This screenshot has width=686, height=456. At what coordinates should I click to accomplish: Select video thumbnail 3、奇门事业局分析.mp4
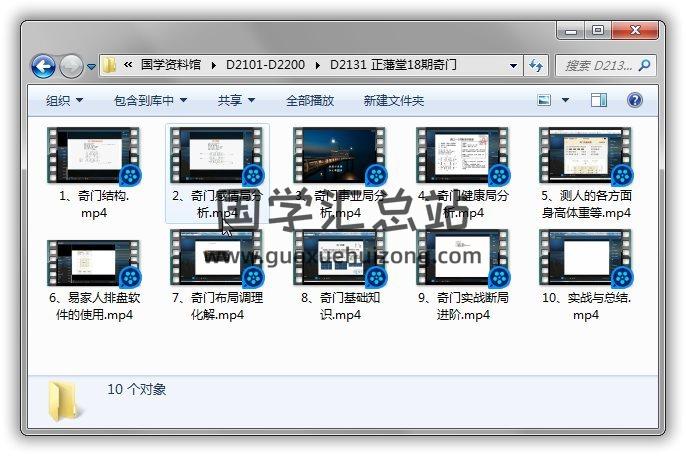(x=340, y=155)
